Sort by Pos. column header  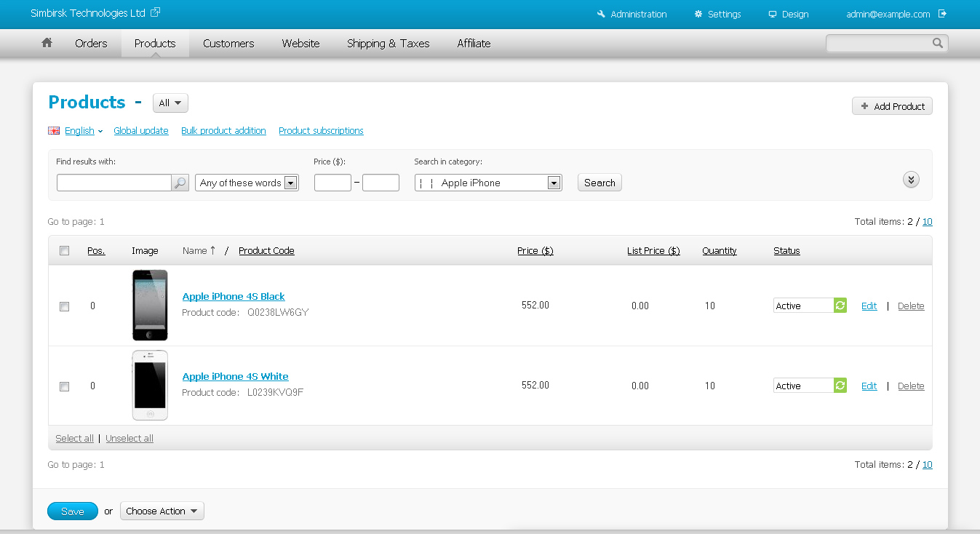96,251
